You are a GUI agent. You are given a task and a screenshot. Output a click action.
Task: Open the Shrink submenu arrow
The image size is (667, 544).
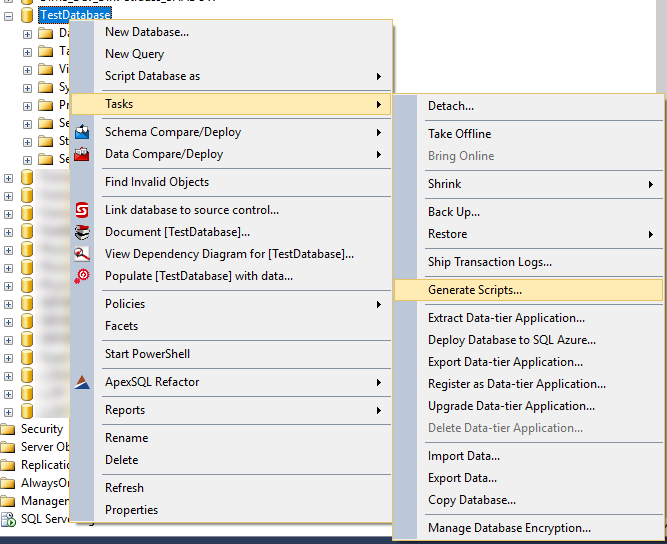click(650, 184)
